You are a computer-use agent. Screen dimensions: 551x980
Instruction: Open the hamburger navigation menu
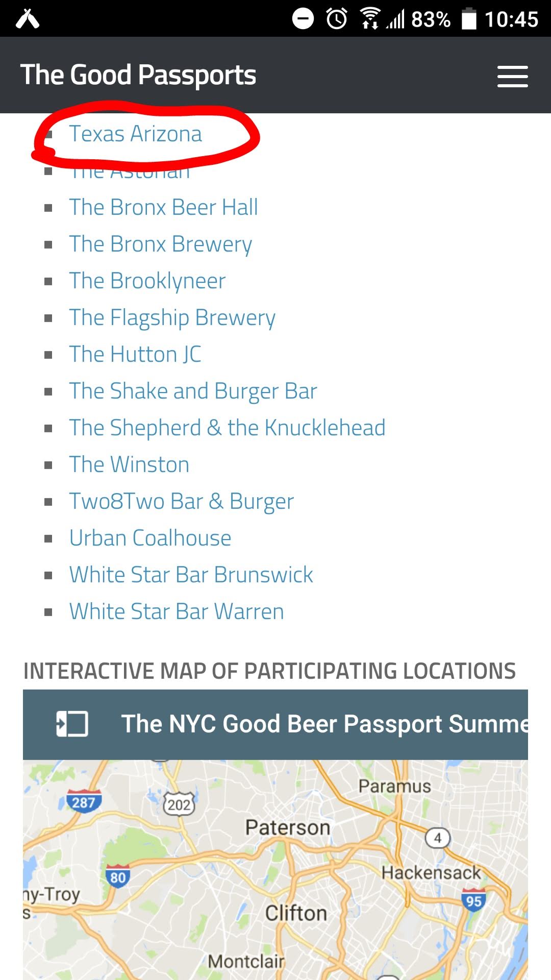512,77
